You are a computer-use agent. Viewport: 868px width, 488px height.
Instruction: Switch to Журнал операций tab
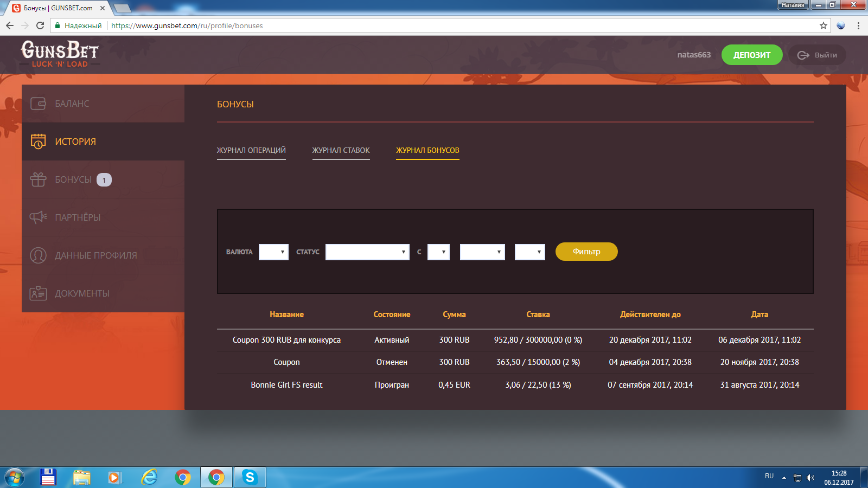tap(251, 150)
